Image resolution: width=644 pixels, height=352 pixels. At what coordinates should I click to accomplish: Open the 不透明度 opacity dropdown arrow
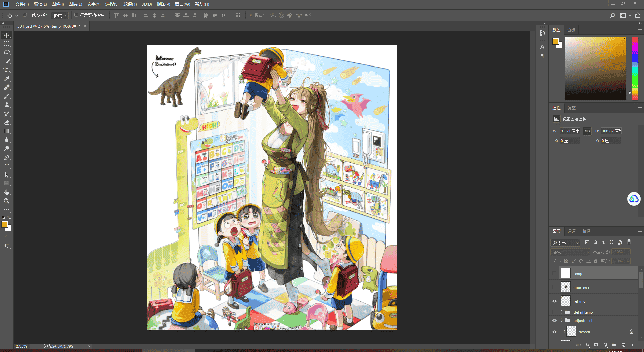628,252
